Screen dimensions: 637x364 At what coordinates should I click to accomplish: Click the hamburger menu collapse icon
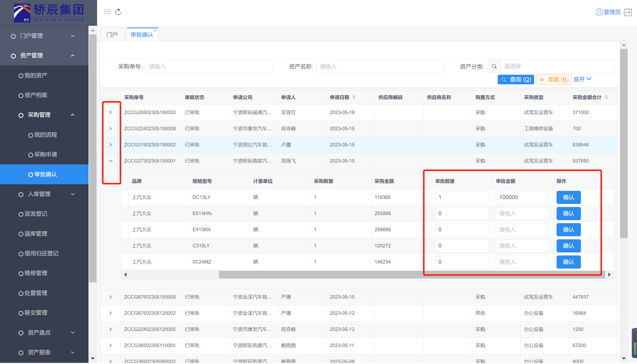(107, 12)
